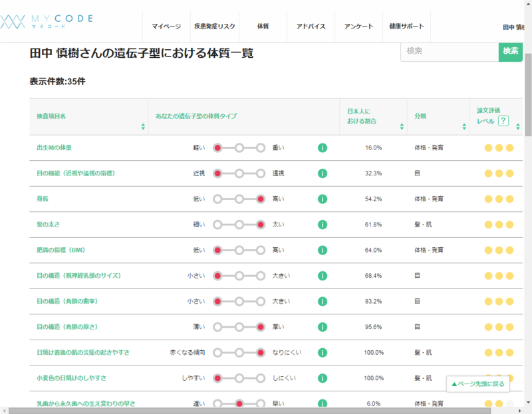
Task: Open 日焼け直後の肌の炎症の起きやすさ link
Action: tap(83, 353)
